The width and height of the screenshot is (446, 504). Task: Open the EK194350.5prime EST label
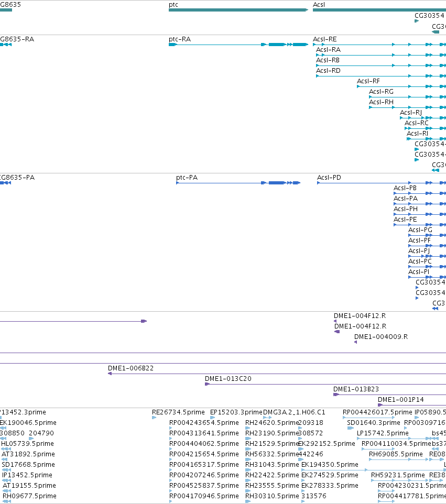pos(330,465)
